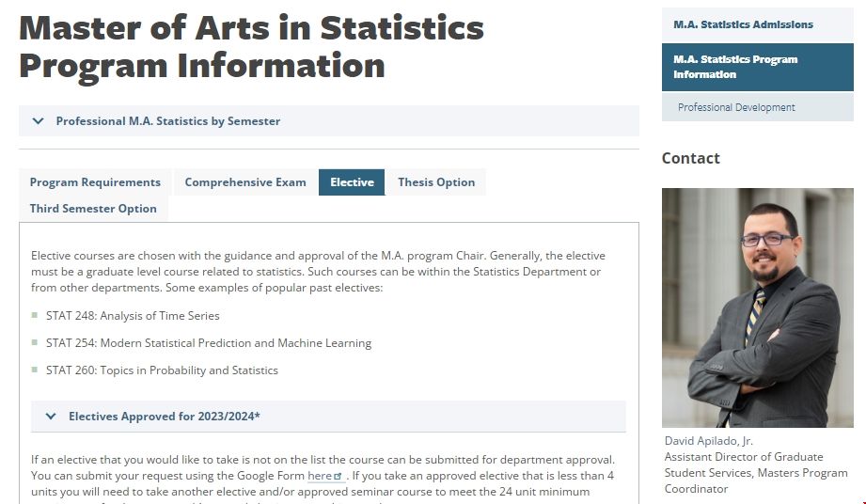The image size is (866, 504).
Task: Click the chevron icon beside Professional M.A. Statistics by Semester
Action: [39, 121]
